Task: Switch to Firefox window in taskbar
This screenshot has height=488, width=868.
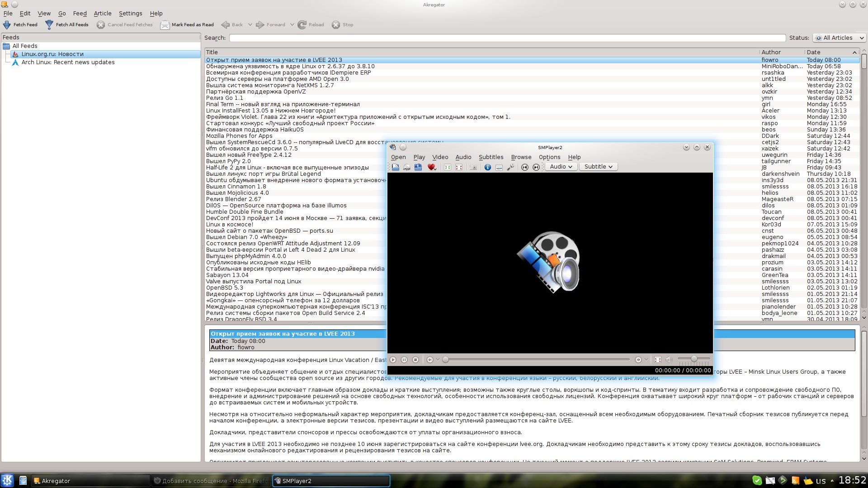Action: (x=211, y=481)
